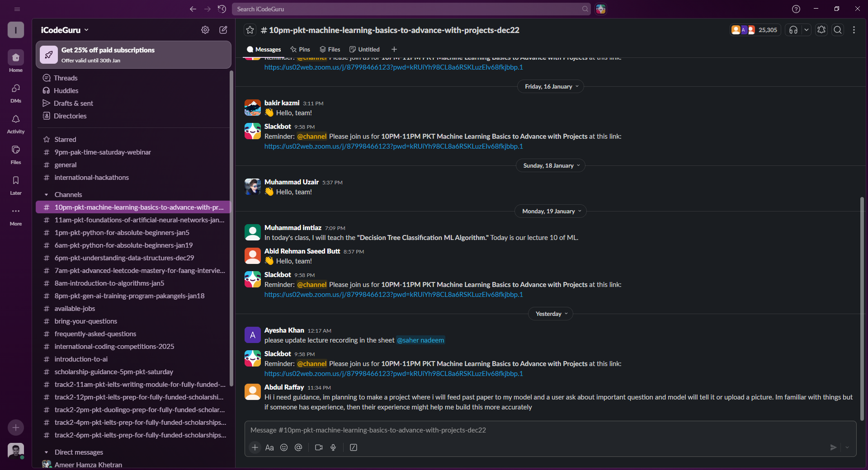Viewport: 868px width, 470px height.
Task: Record a video clip from the composer
Action: pos(318,447)
